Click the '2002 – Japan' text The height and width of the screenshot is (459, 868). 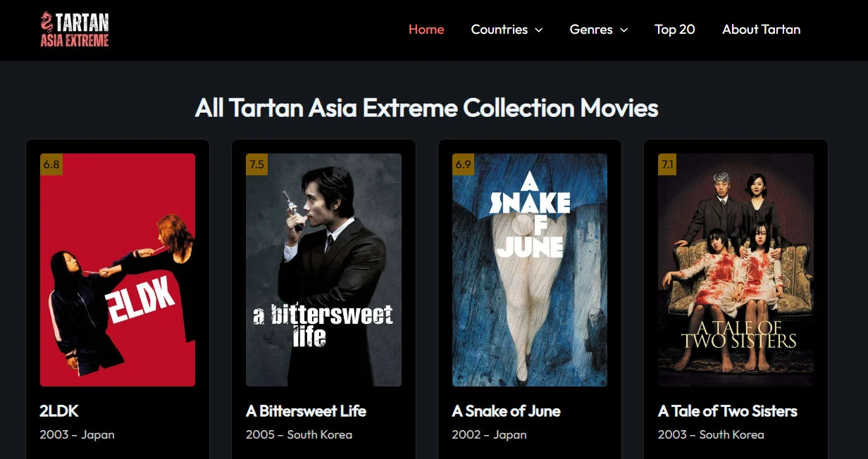point(489,434)
